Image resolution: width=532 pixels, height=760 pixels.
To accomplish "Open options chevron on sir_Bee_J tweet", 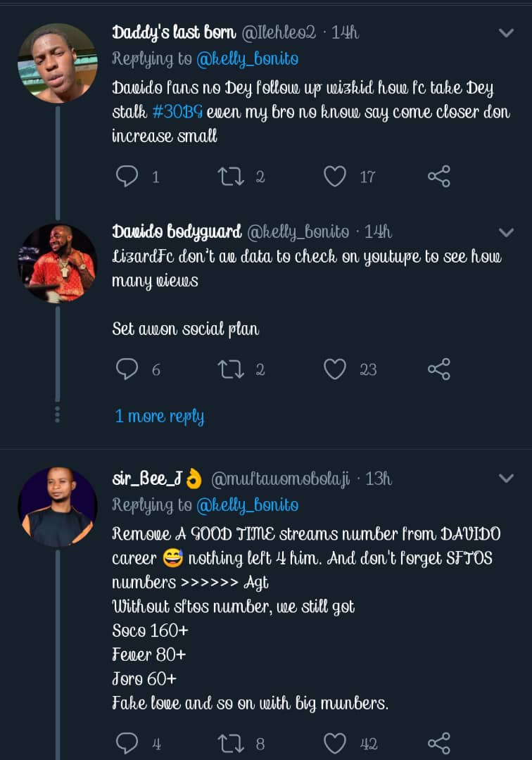I will [x=506, y=479].
